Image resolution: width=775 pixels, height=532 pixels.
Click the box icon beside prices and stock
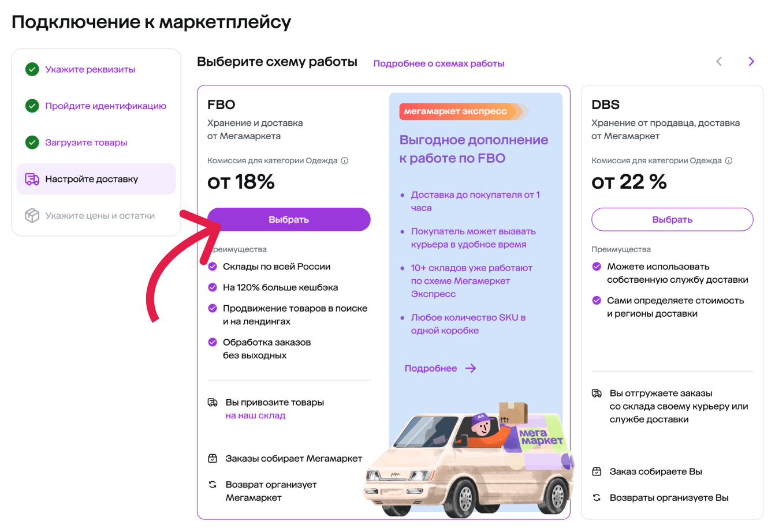click(x=32, y=216)
